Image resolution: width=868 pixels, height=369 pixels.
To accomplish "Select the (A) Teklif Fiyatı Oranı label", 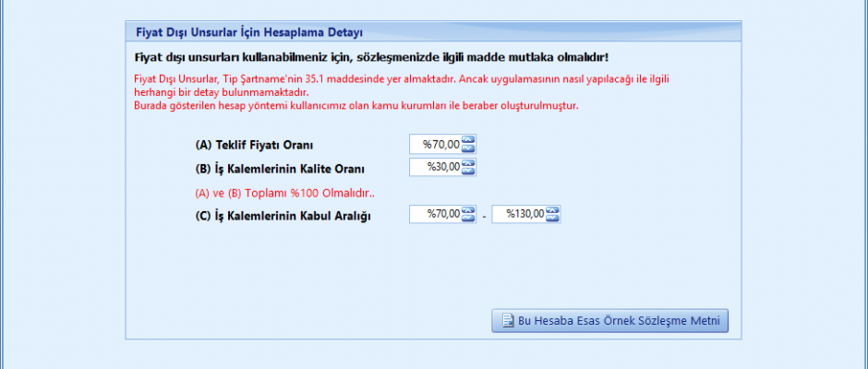I will click(256, 145).
